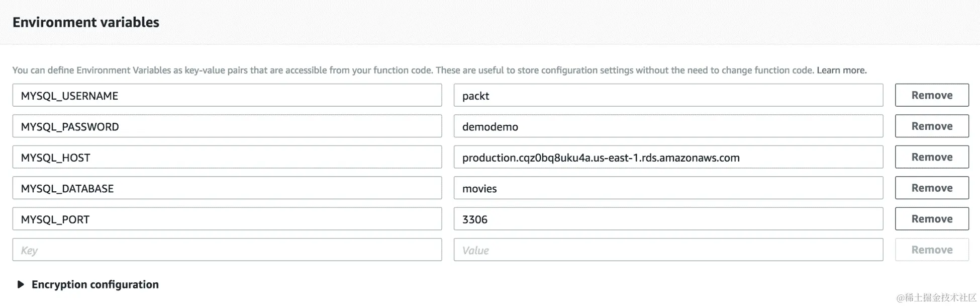The height and width of the screenshot is (306, 980).
Task: Click the MYSQL_HOST key field
Action: coord(227,158)
